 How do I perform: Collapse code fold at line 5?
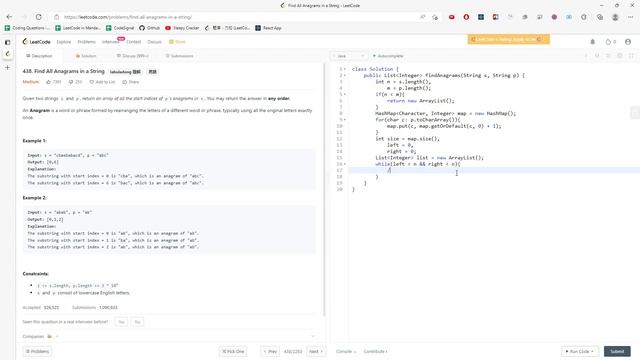click(345, 94)
